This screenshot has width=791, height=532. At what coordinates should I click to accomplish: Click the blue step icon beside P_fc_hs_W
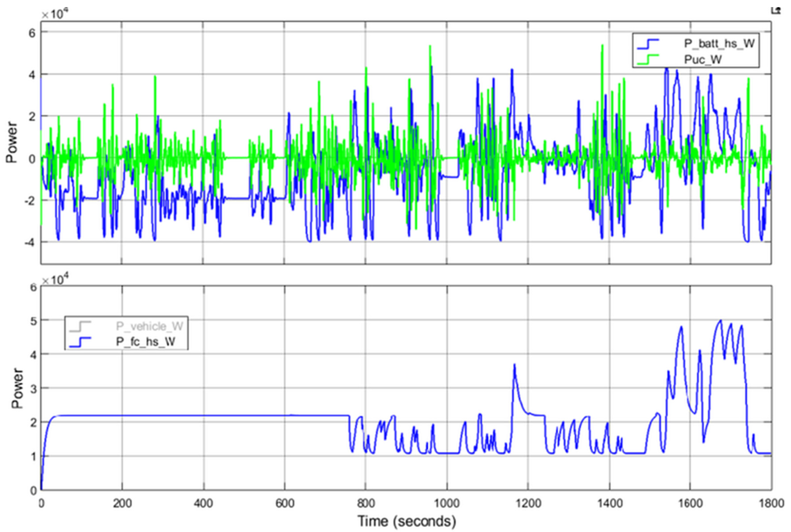tap(80, 342)
